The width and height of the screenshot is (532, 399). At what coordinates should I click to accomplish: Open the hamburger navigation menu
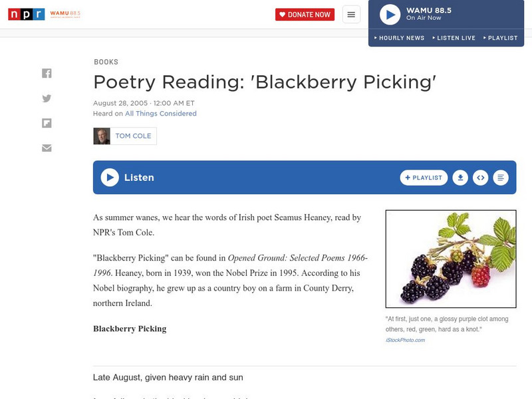351,15
